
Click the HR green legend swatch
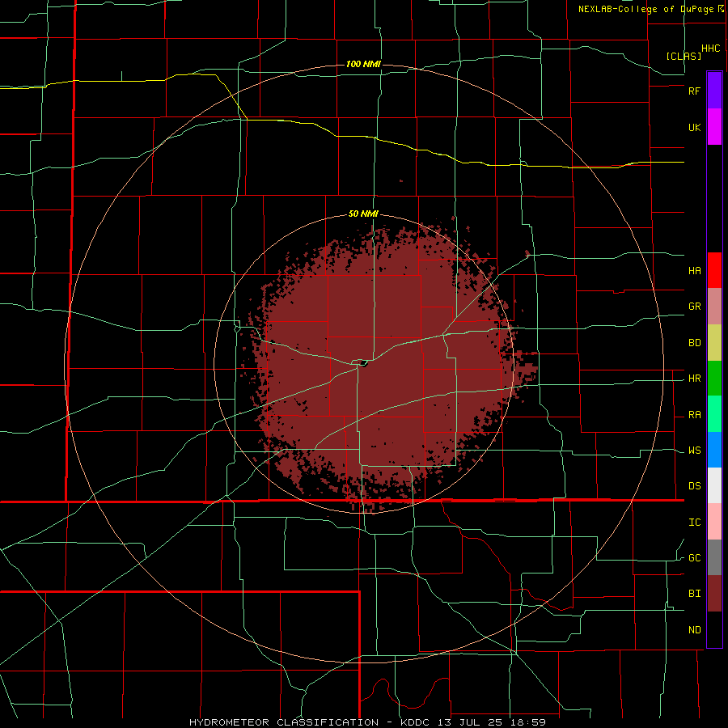[x=714, y=379]
